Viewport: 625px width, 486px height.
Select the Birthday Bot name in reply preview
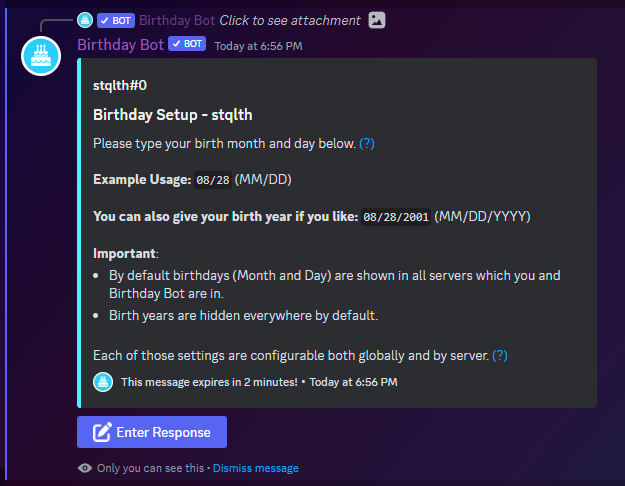(176, 20)
